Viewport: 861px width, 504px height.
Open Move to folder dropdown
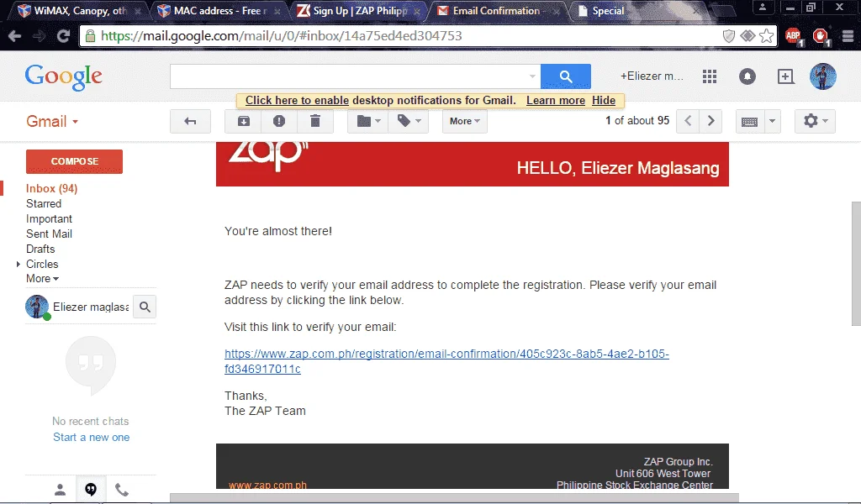coord(368,121)
